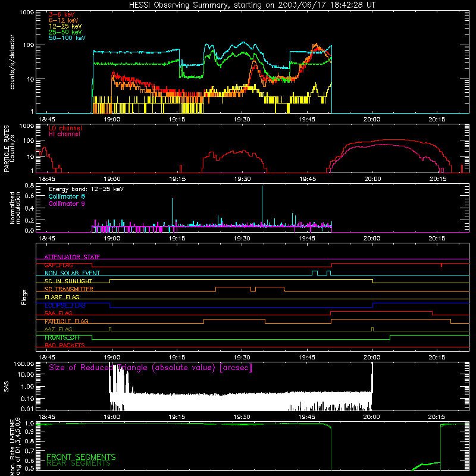Click the Normalized modulation axis title
This screenshot has height=476, width=476.
(x=15, y=208)
